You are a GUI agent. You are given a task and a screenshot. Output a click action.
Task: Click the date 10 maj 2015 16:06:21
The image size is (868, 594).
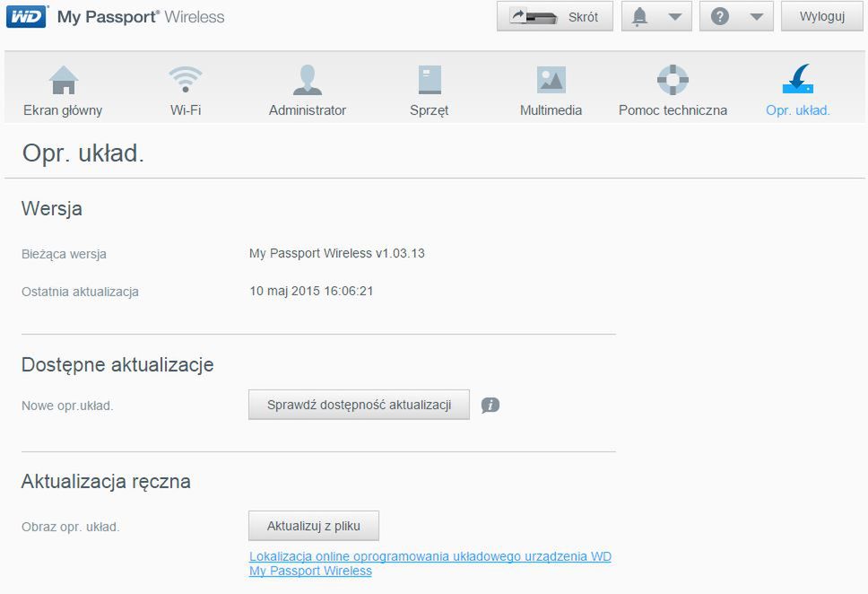(x=311, y=291)
